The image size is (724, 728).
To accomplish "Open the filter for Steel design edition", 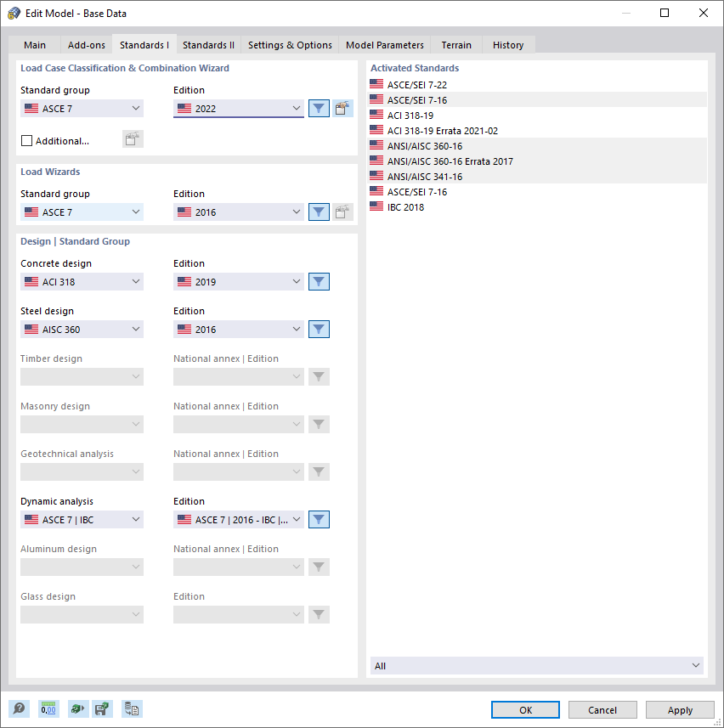I will (x=319, y=329).
